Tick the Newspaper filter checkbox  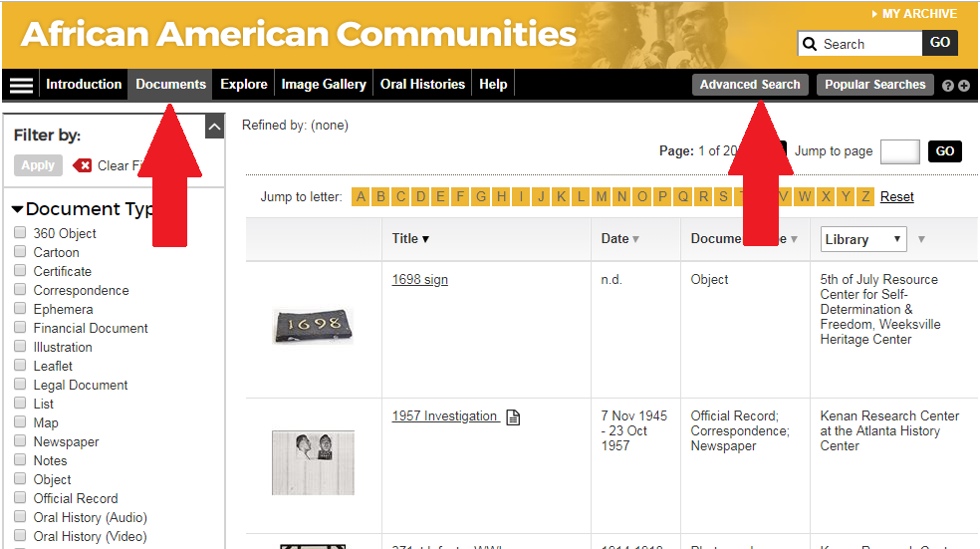click(x=20, y=441)
